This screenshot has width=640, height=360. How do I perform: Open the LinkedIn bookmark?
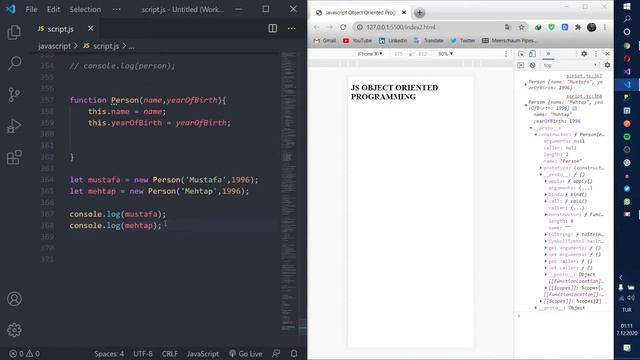393,40
